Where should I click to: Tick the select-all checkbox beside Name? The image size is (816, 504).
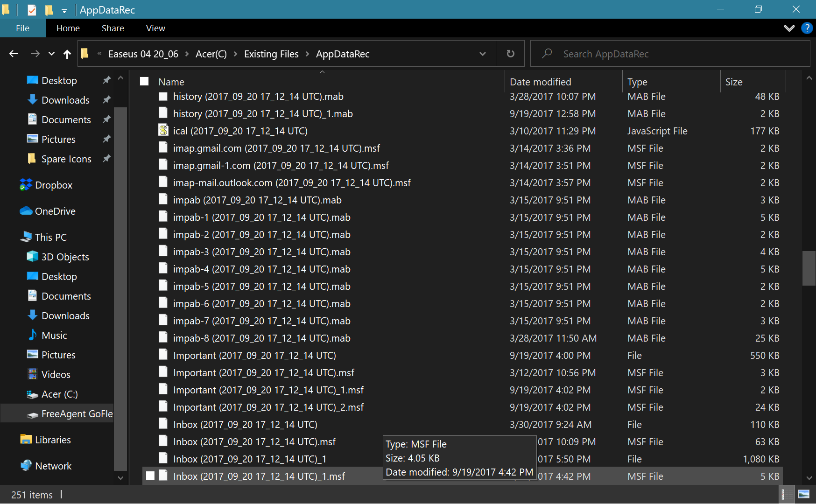coord(144,82)
